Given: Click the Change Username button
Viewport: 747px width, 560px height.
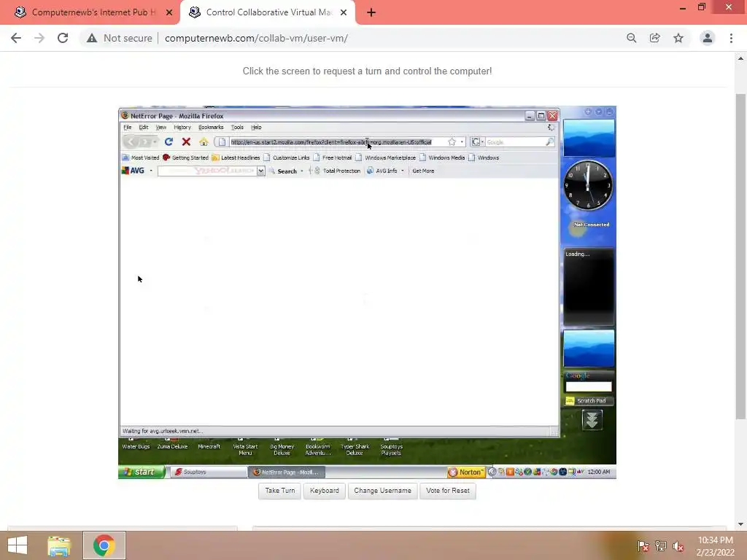Looking at the screenshot, I should click(382, 491).
